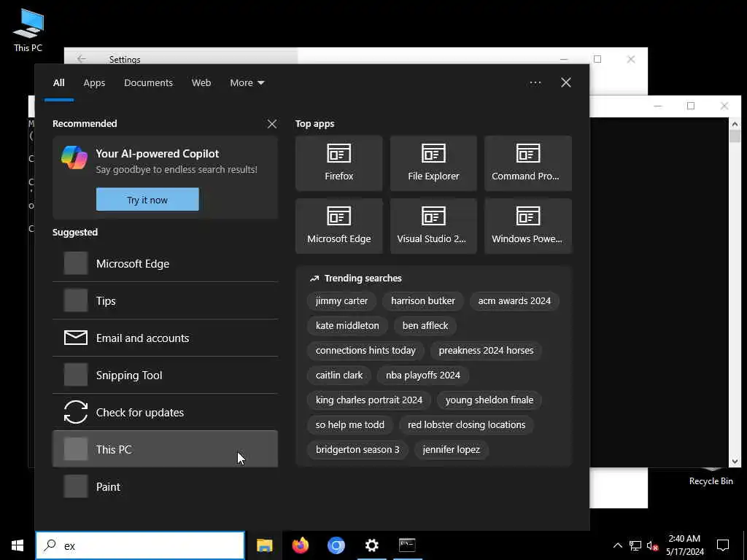Open search options ellipsis menu
Image resolution: width=747 pixels, height=560 pixels.
coord(535,83)
